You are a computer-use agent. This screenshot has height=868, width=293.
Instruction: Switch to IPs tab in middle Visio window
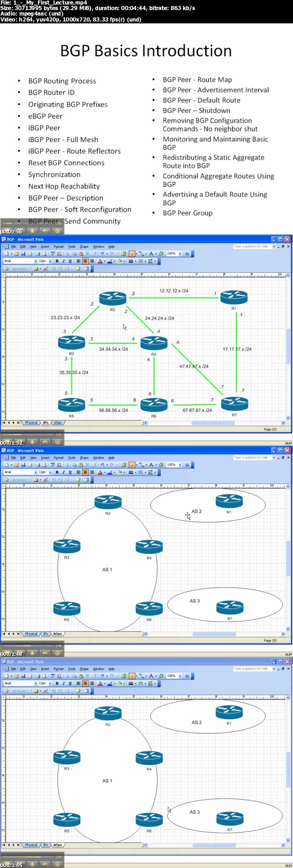(x=46, y=634)
